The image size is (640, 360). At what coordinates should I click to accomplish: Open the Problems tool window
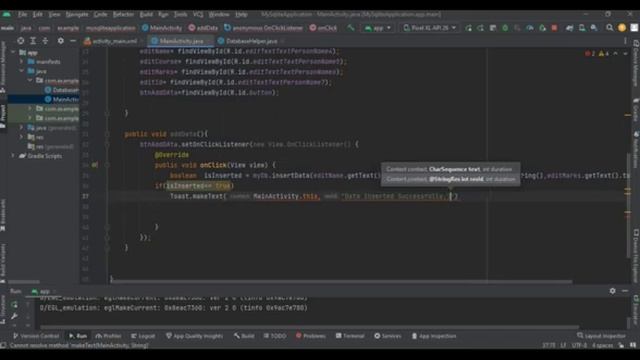click(311, 336)
